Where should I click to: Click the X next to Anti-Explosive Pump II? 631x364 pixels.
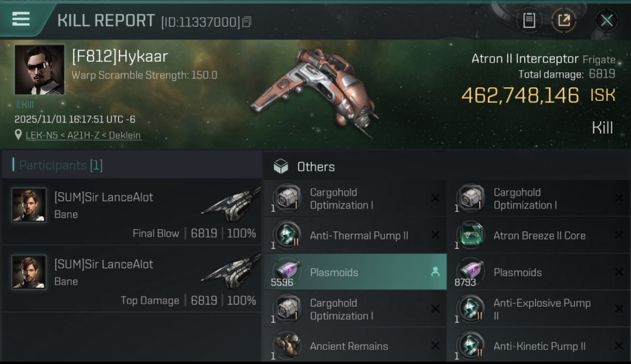619,309
